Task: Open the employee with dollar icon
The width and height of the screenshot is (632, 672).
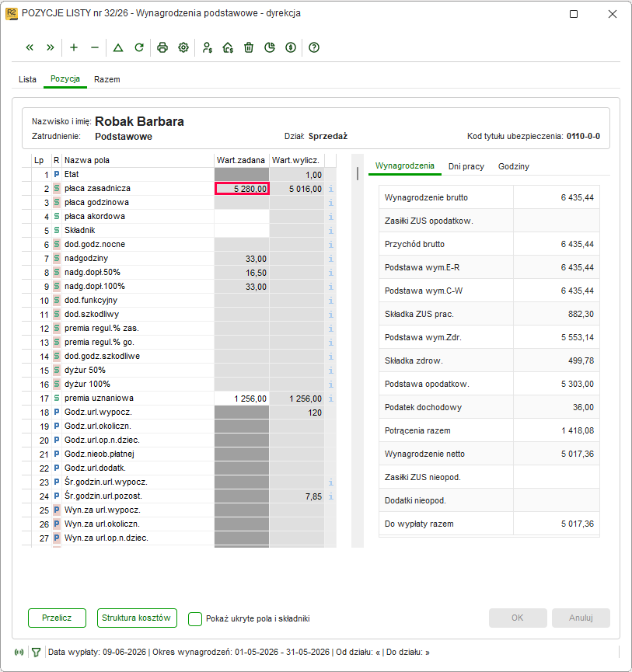Action: click(207, 47)
